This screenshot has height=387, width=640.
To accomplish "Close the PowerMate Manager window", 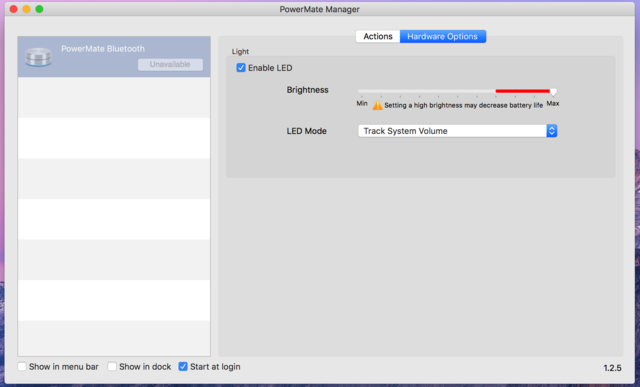I will click(x=13, y=9).
